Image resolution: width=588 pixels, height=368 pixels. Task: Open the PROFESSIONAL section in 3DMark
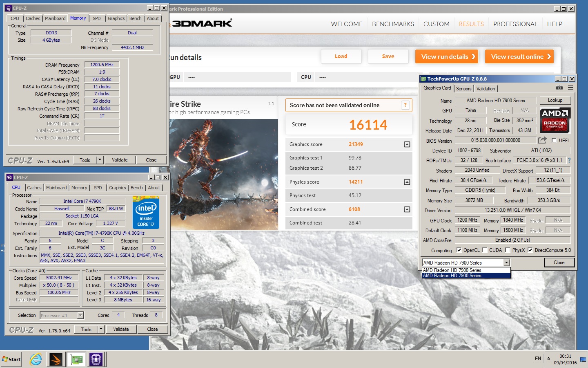tap(515, 24)
